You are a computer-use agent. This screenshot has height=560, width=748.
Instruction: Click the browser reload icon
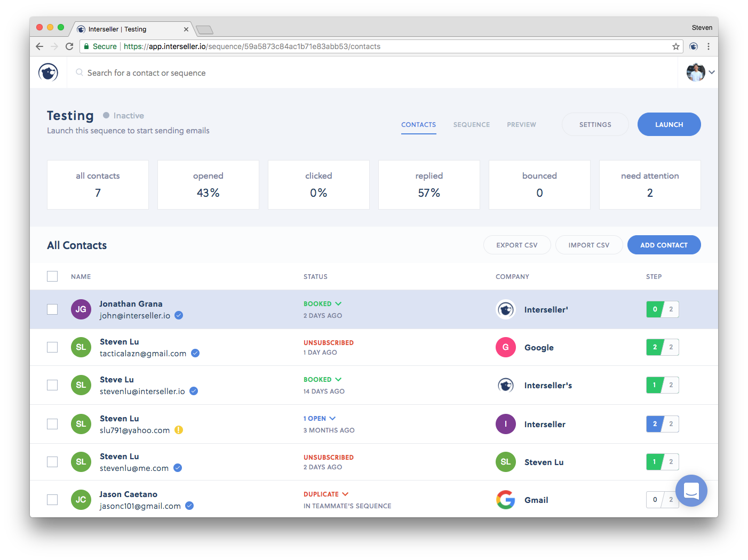[69, 46]
